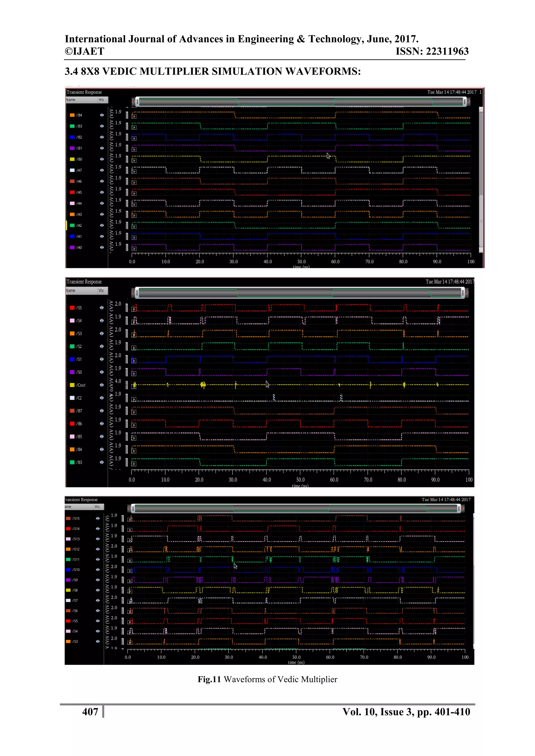Select the /S9 signal name in the list
This screenshot has width=535, height=756.
[75, 580]
